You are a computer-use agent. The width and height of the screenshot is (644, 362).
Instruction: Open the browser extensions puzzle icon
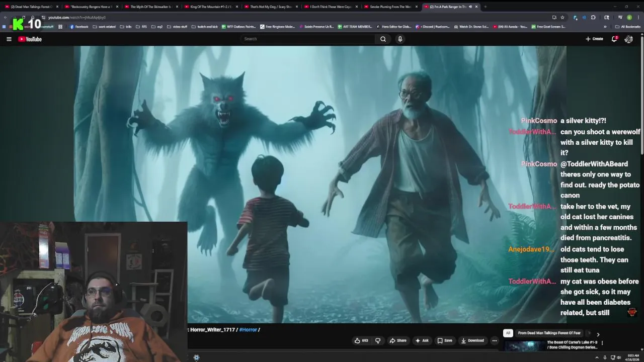[593, 17]
